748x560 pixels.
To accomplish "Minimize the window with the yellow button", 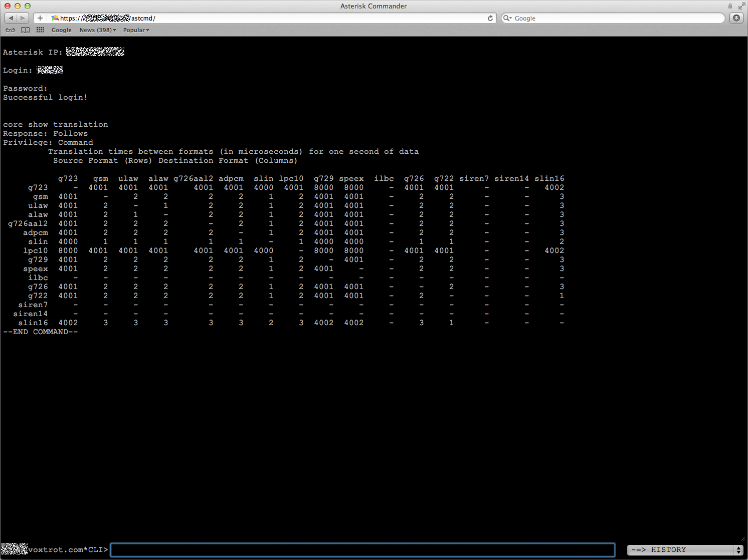I will point(18,6).
